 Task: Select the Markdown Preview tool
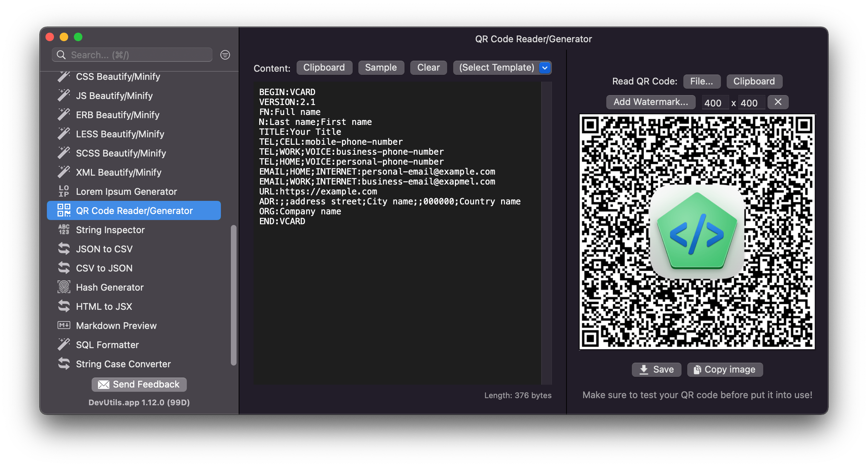click(116, 325)
